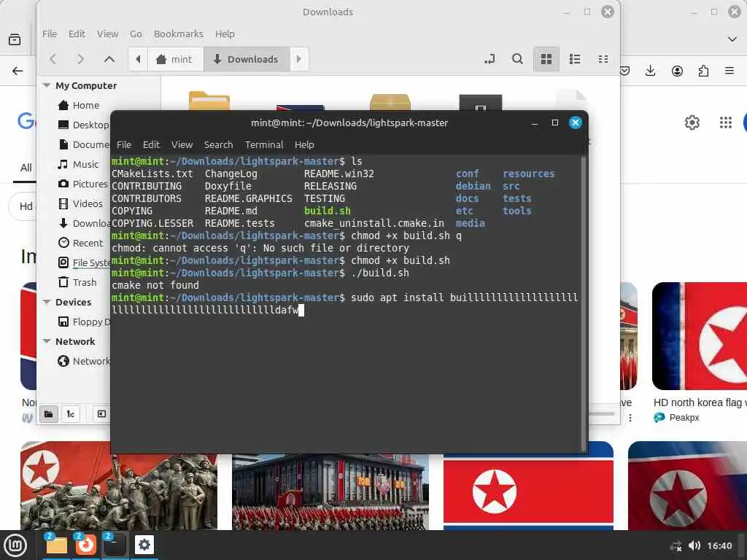This screenshot has height=560, width=747.
Task: Collapse the Network sidebar section
Action: click(x=47, y=341)
